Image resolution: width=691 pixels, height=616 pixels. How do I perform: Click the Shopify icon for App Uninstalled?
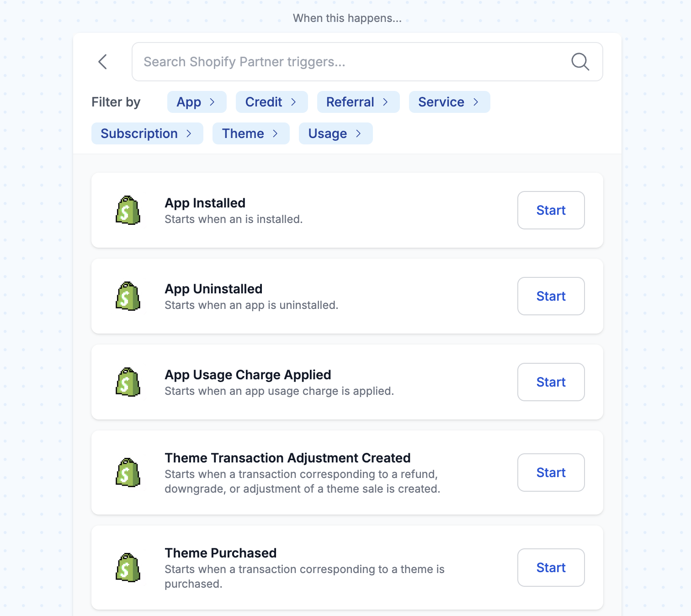(128, 296)
